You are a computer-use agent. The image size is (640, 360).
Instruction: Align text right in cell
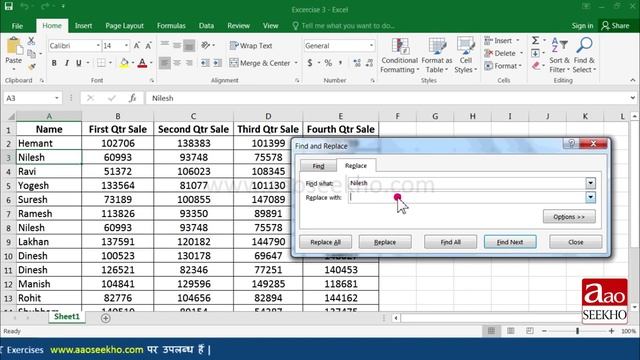[189, 63]
